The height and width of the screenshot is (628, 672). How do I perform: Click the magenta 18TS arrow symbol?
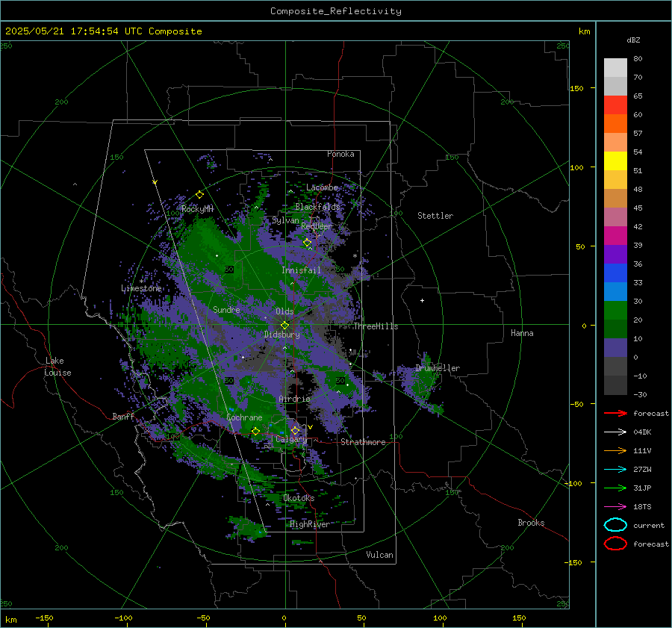tap(615, 507)
